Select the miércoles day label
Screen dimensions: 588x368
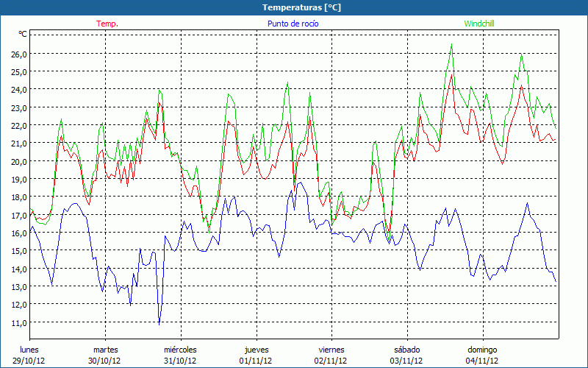pyautogui.click(x=180, y=350)
